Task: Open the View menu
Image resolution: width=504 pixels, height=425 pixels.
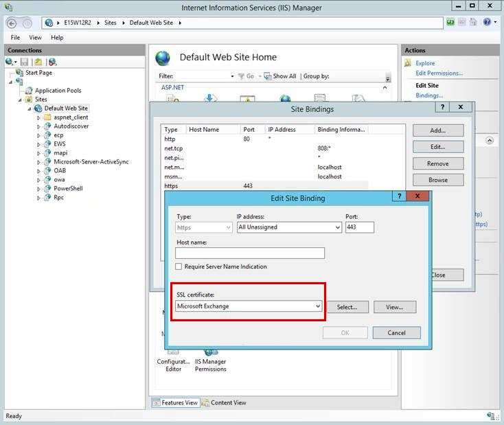Action: pos(35,38)
